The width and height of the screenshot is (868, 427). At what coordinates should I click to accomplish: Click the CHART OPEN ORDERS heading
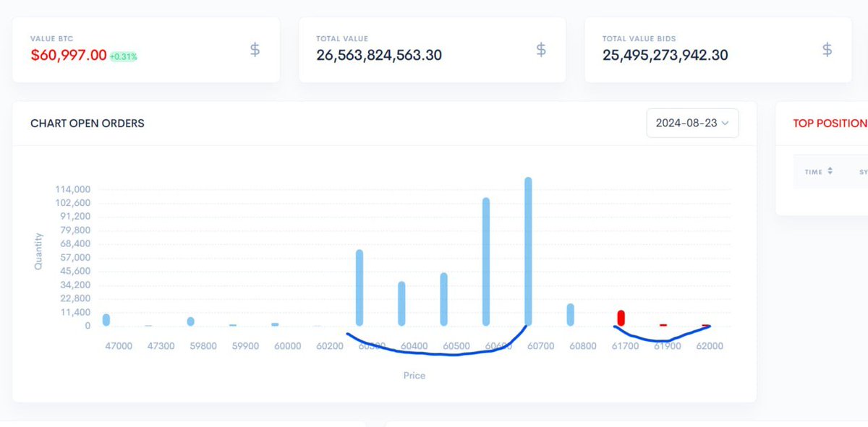click(x=88, y=124)
